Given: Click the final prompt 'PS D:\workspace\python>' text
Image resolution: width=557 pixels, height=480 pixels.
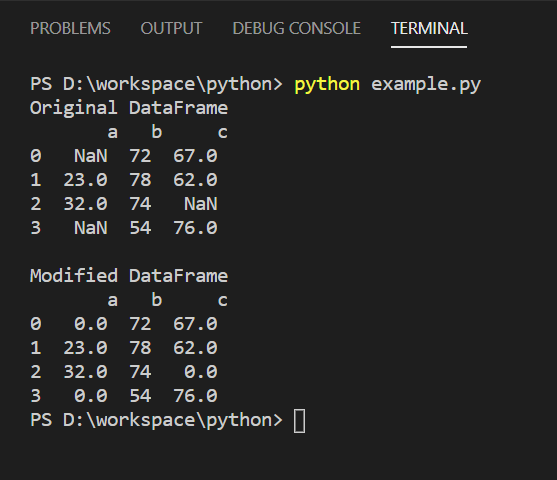Looking at the screenshot, I should coord(156,420).
